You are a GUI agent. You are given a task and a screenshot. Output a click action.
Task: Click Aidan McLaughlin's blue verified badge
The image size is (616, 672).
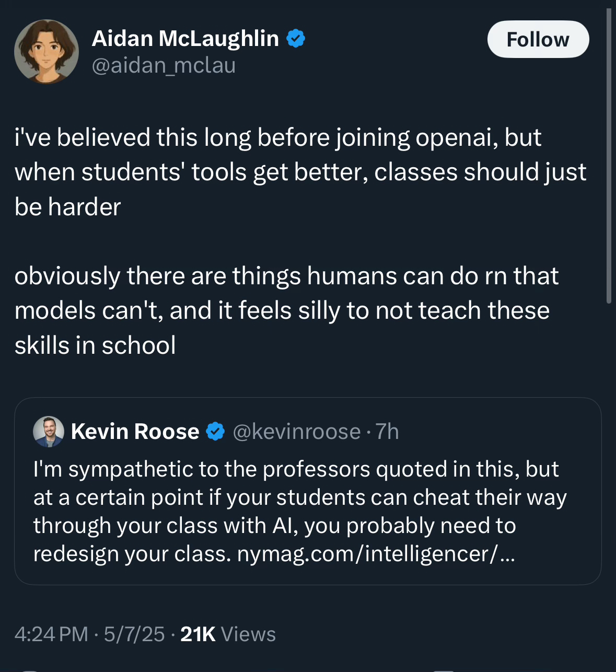click(296, 39)
